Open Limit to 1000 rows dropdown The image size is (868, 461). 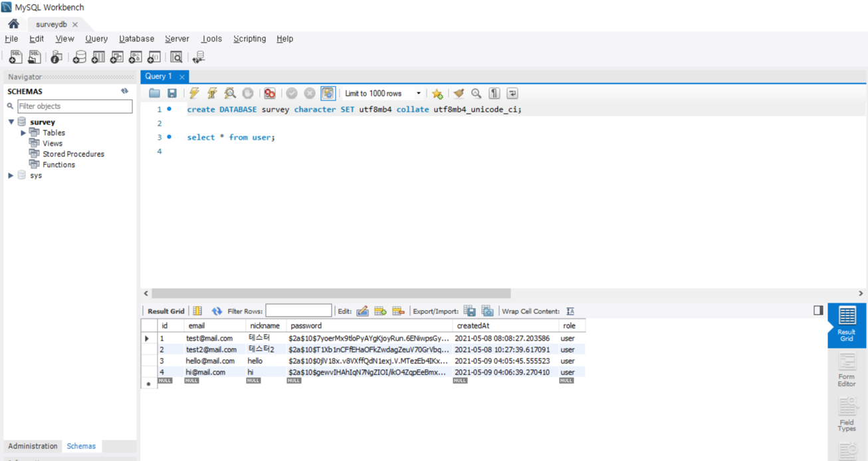383,93
